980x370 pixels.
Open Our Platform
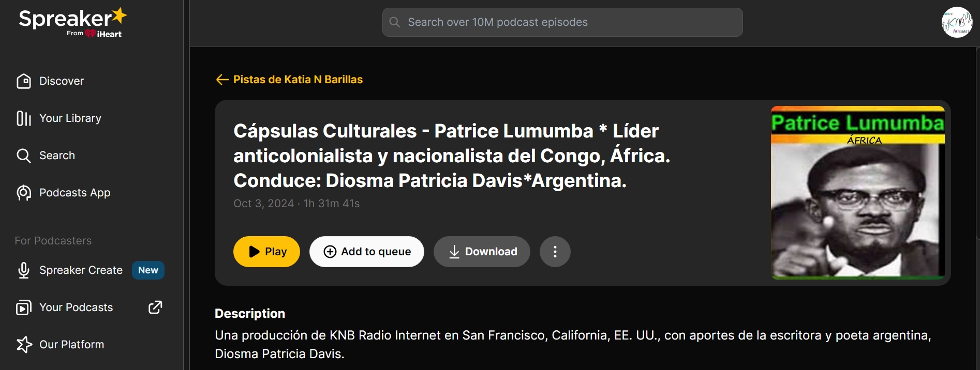pos(60,345)
